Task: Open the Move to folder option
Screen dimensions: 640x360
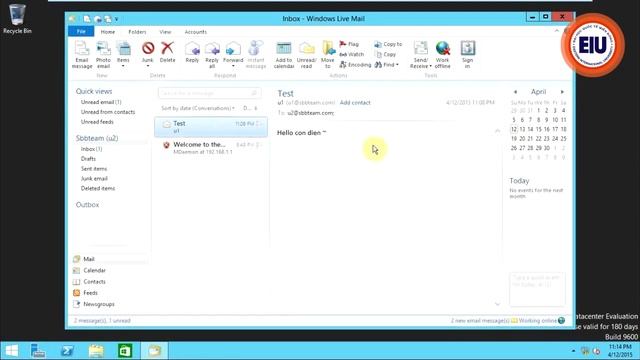Action: [327, 55]
